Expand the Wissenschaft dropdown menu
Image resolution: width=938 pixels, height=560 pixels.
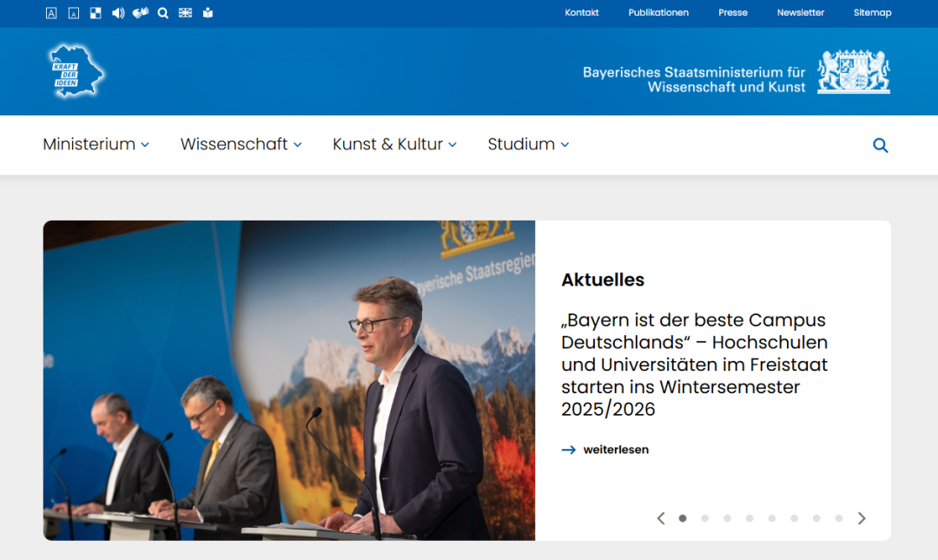pyautogui.click(x=241, y=145)
